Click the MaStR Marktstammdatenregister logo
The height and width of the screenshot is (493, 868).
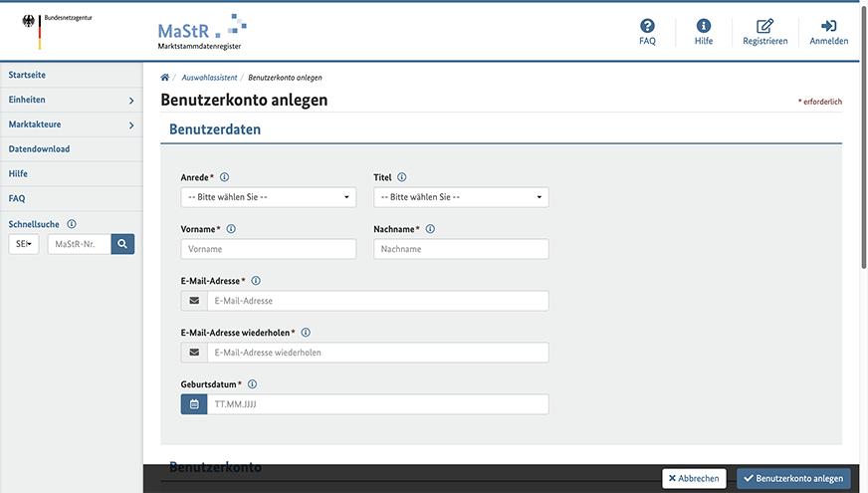[202, 32]
